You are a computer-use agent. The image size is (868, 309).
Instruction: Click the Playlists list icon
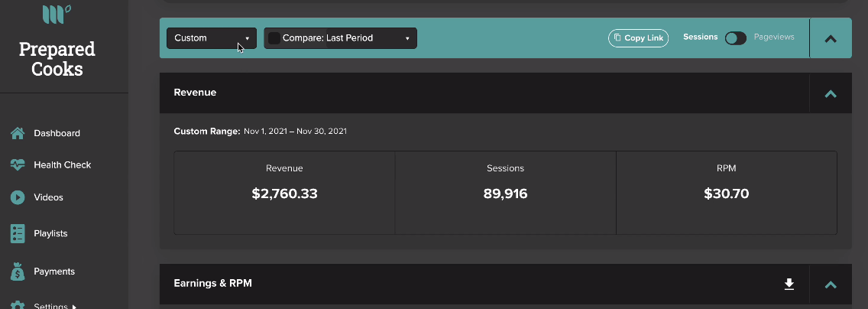[x=18, y=233]
